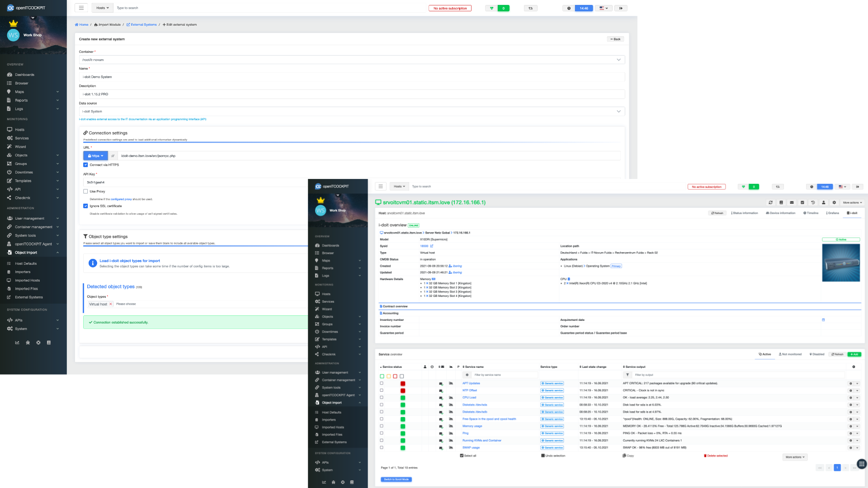View host history via the clock-arrow icon

[x=813, y=202]
